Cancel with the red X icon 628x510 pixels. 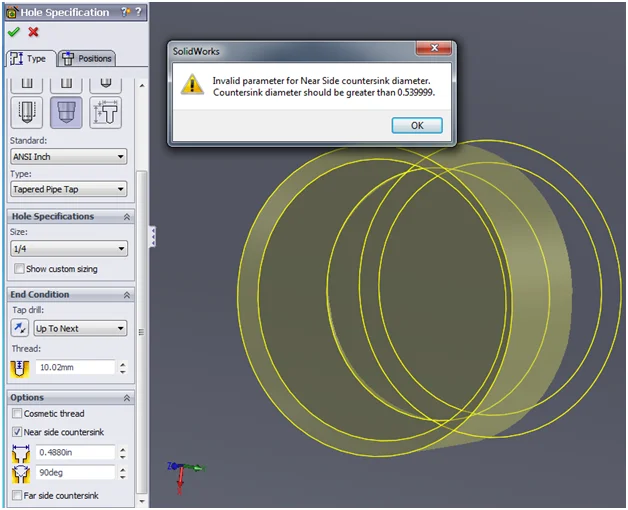(33, 33)
